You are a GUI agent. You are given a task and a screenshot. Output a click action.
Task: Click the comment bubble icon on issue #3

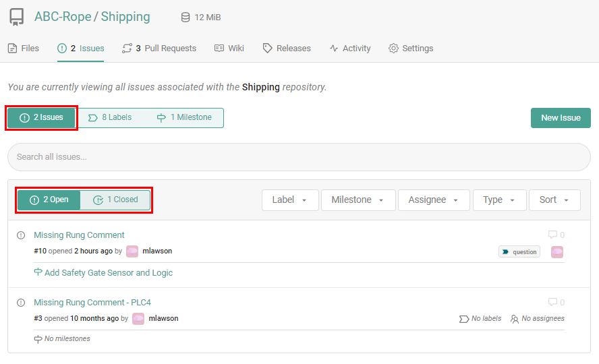[x=552, y=303]
